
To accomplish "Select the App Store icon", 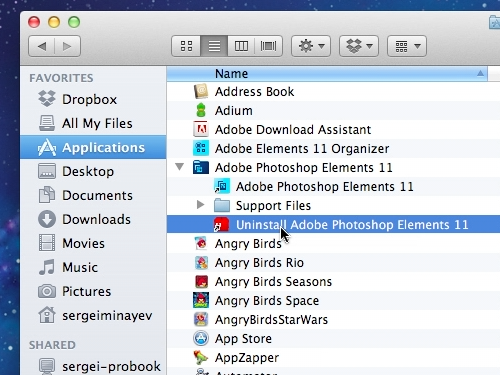I will 201,338.
